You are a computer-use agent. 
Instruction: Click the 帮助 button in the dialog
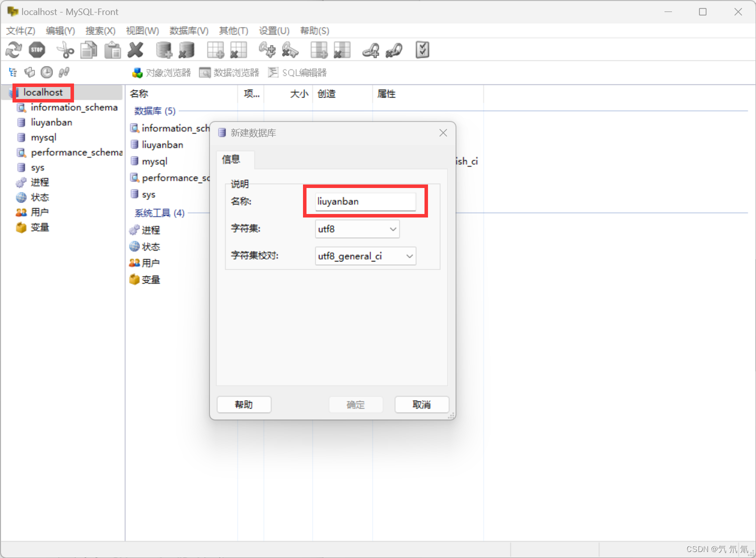tap(244, 404)
